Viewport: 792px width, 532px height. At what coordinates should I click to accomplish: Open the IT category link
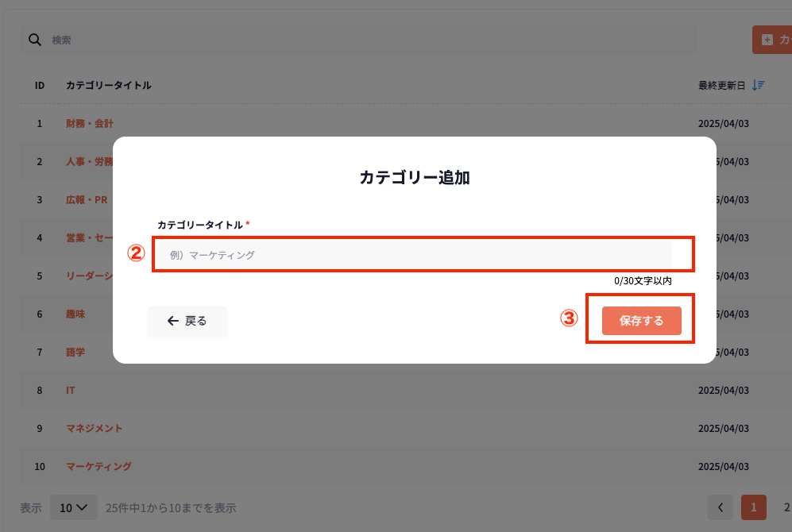pyautogui.click(x=71, y=391)
